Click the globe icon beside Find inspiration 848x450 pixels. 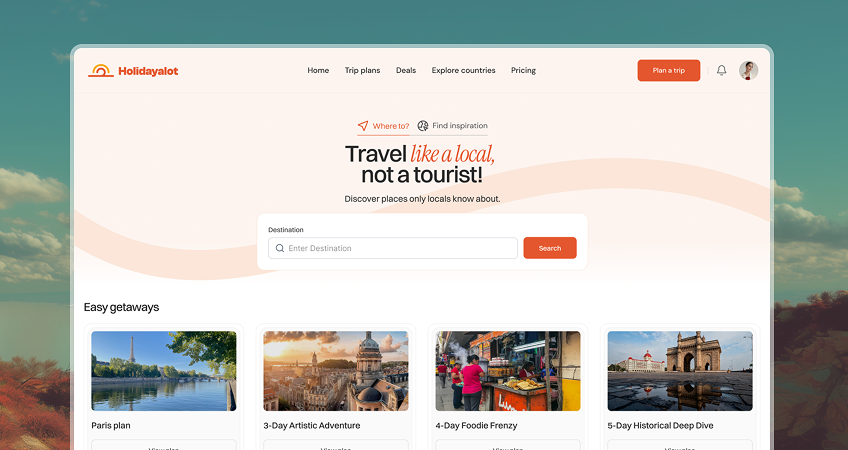point(423,125)
